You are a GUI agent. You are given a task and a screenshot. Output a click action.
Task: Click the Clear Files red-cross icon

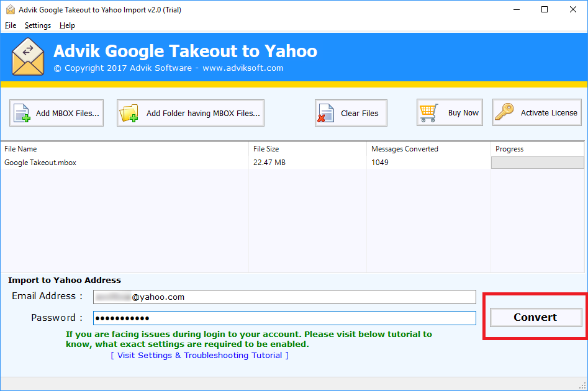[x=325, y=113]
